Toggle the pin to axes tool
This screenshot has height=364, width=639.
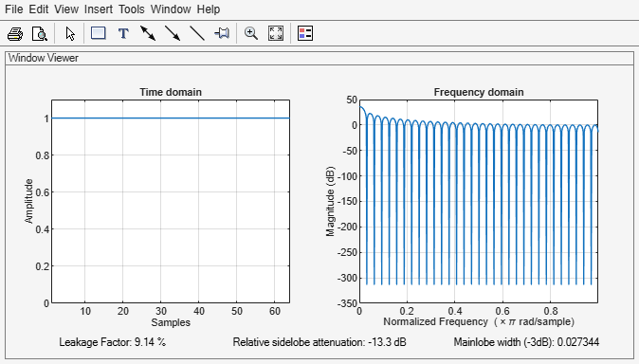coord(222,33)
